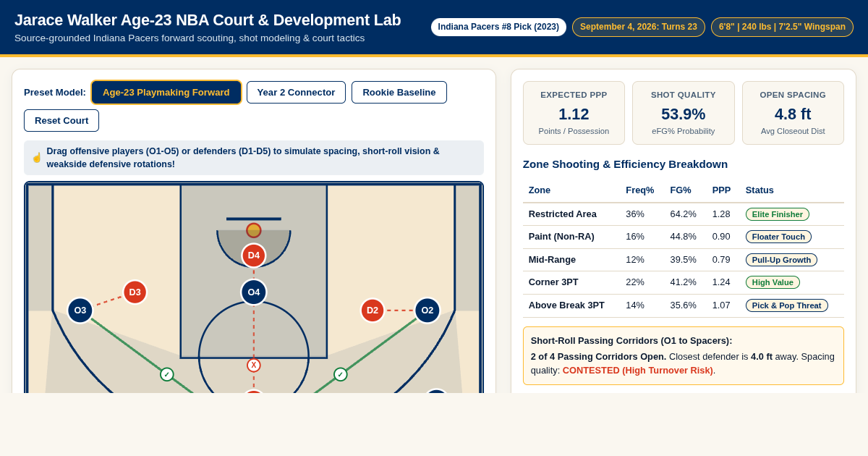Click the 12% Mid-Range frequency value

pos(634,259)
